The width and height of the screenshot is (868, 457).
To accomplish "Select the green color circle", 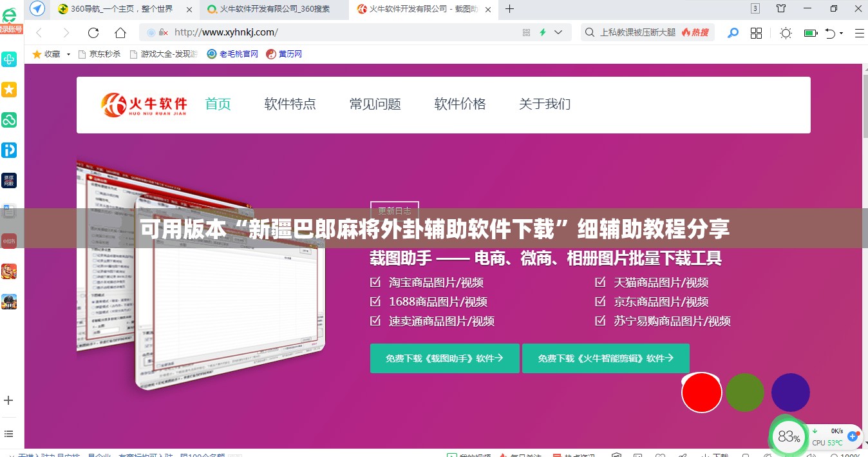I will [745, 393].
